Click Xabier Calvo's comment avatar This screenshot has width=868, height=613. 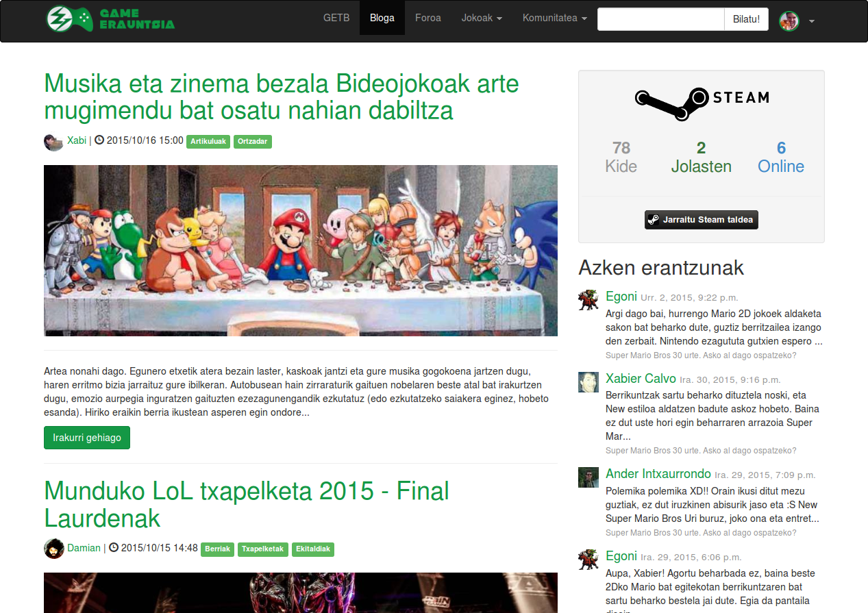tap(588, 382)
